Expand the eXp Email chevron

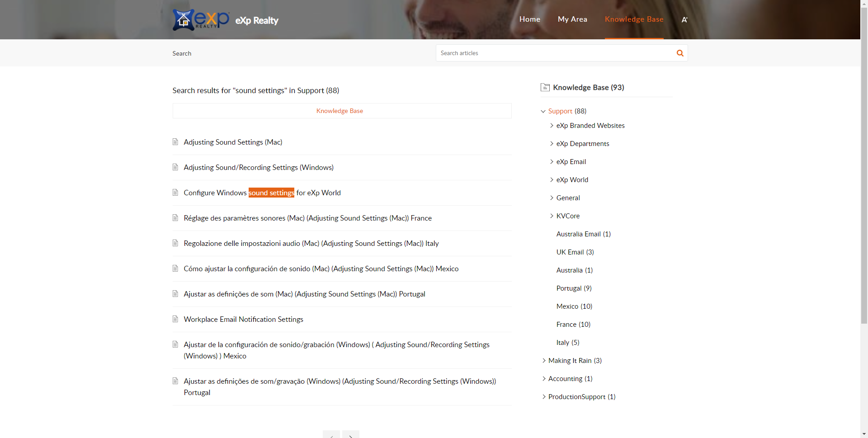(552, 162)
